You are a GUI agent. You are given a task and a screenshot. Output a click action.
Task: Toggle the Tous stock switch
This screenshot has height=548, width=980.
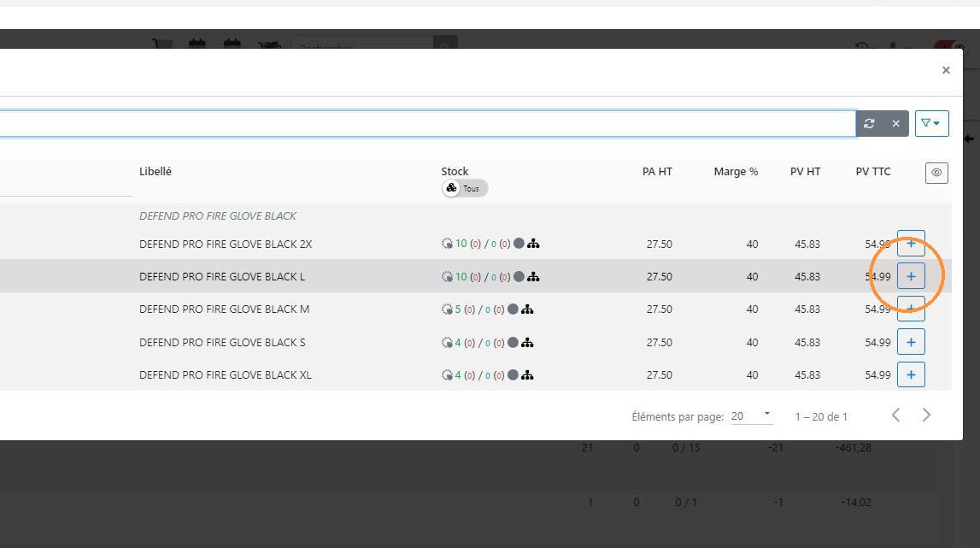tap(465, 188)
